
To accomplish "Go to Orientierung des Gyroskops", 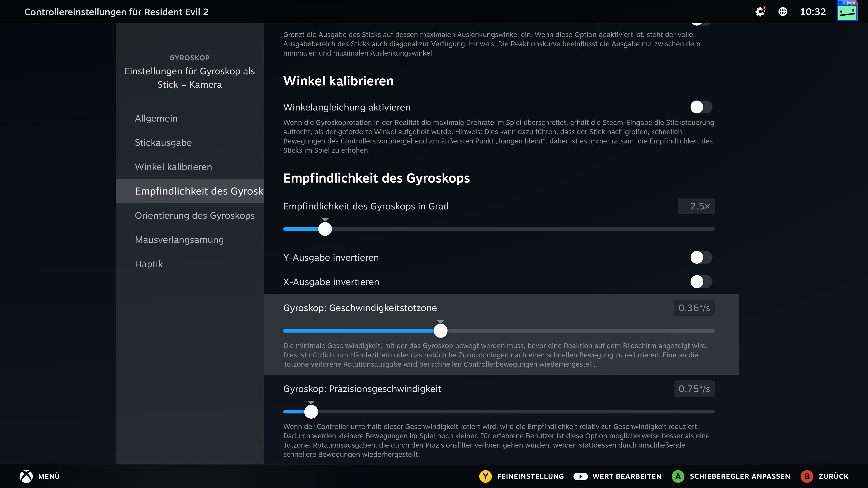I will coord(194,216).
